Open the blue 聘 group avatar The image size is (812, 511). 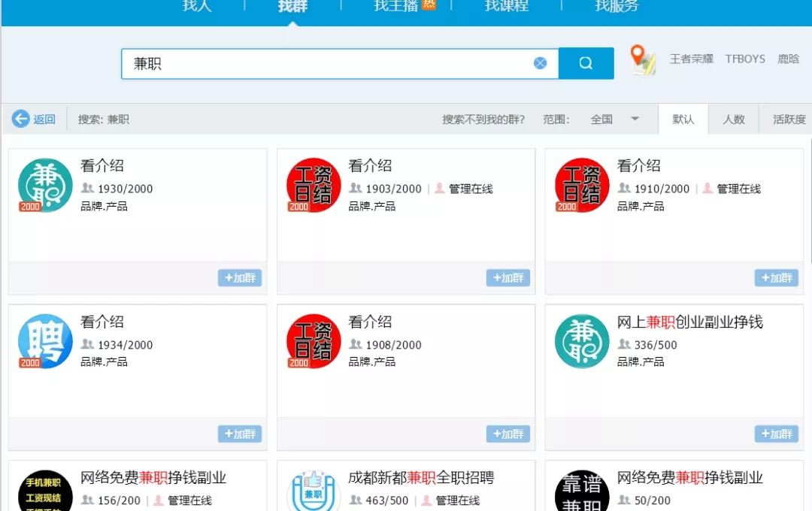point(45,341)
